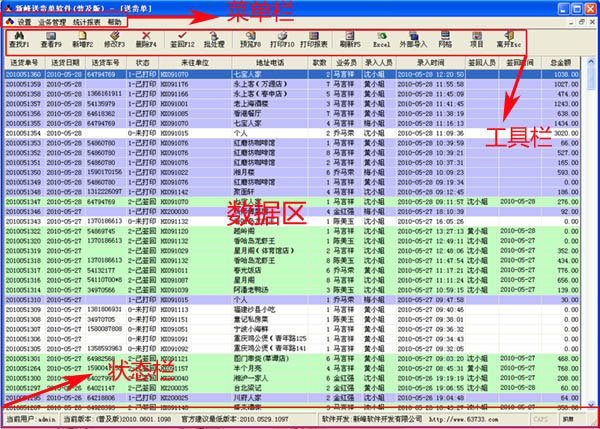This screenshot has height=429, width=600.
Task: Print the order using 打印F10
Action: pos(282,40)
